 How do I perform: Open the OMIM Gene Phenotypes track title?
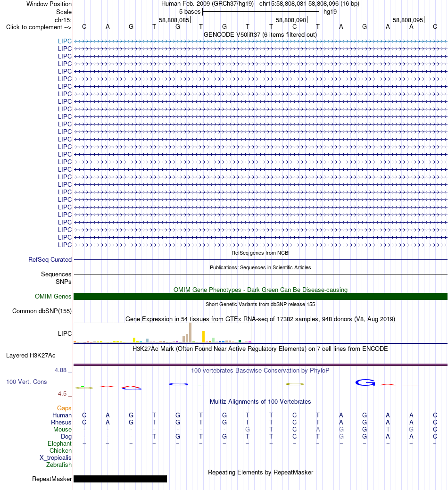(x=260, y=290)
